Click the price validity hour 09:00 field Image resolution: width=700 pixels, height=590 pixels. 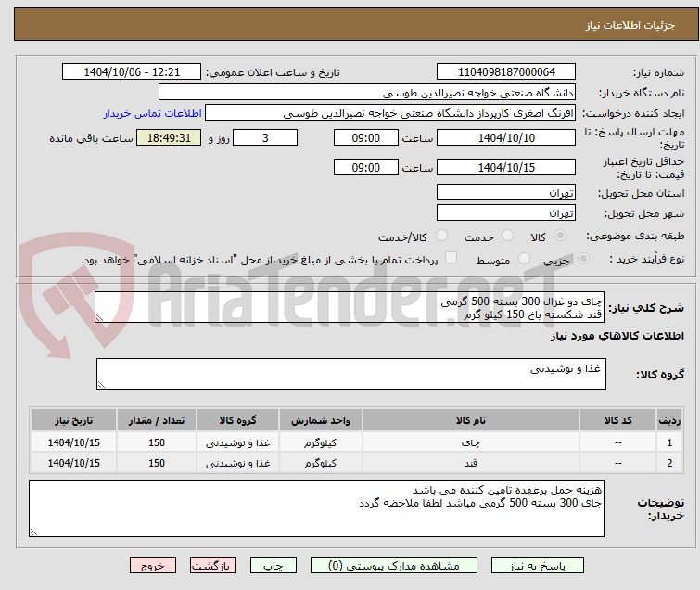[365, 167]
